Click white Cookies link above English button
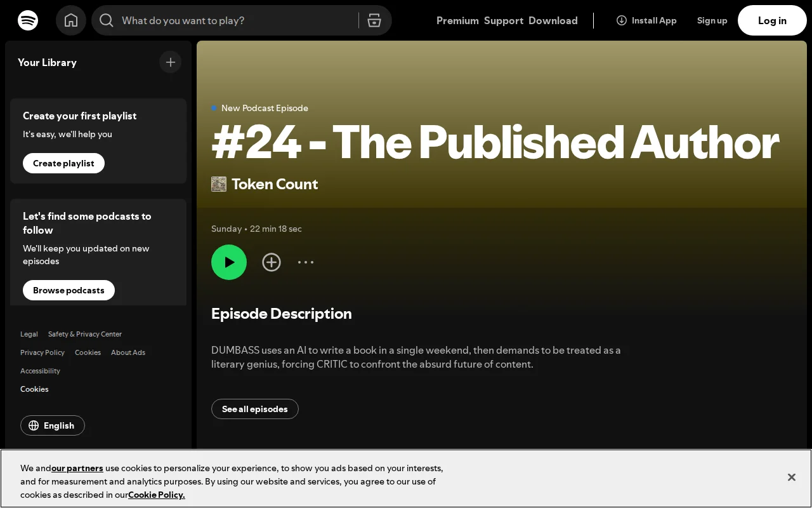Image resolution: width=812 pixels, height=508 pixels. tap(34, 389)
